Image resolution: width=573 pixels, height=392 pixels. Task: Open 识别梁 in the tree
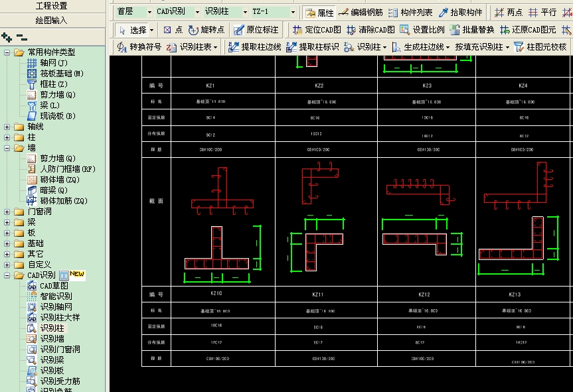click(x=52, y=360)
